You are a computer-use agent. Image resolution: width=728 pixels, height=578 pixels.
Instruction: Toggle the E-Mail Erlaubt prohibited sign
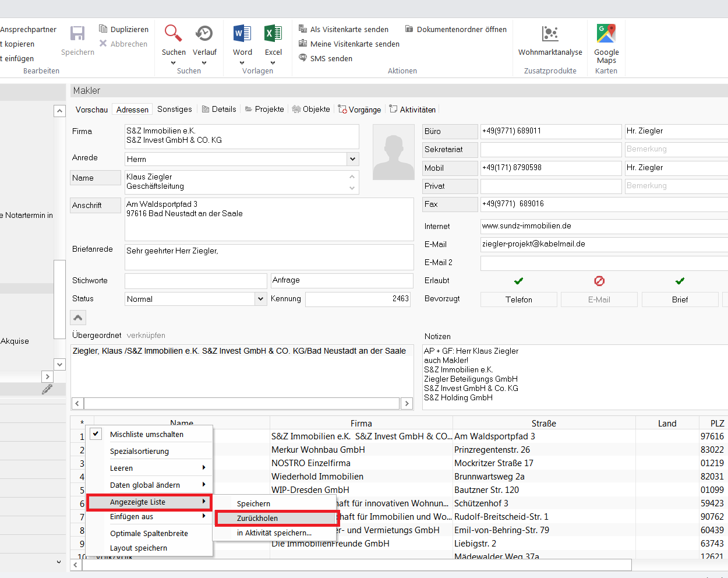pos(599,281)
